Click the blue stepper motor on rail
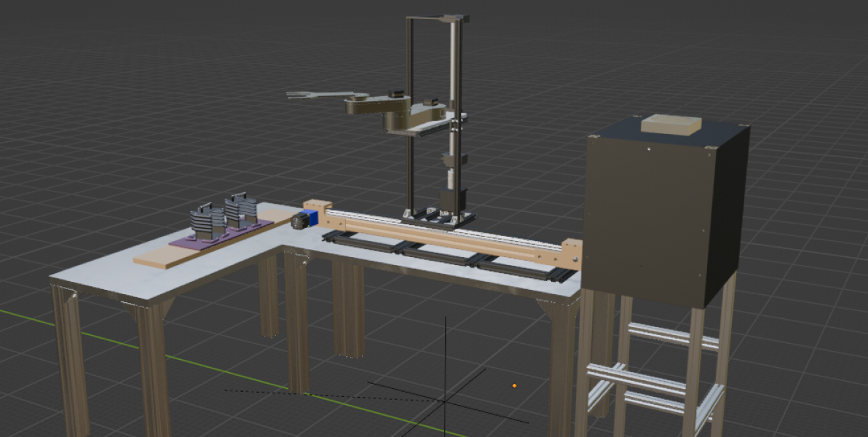868x437 pixels. [309, 218]
